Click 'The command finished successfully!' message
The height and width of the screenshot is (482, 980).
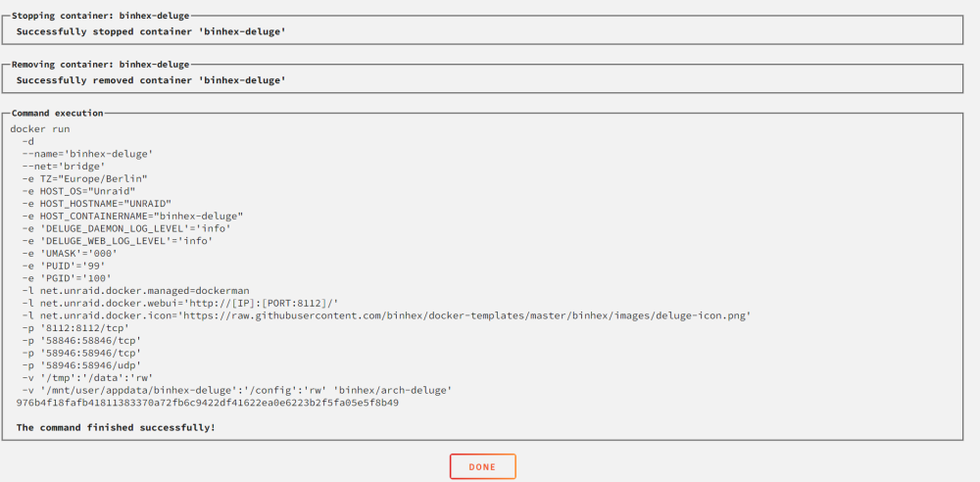pos(116,428)
